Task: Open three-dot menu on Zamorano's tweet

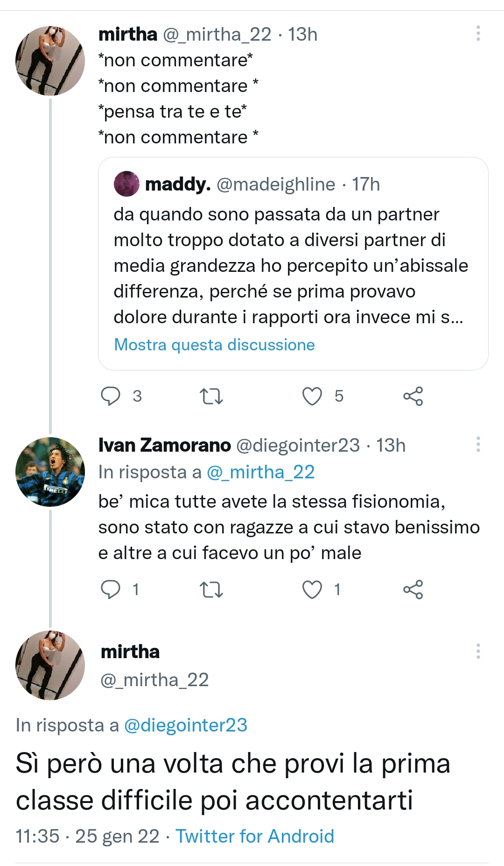Action: click(478, 445)
